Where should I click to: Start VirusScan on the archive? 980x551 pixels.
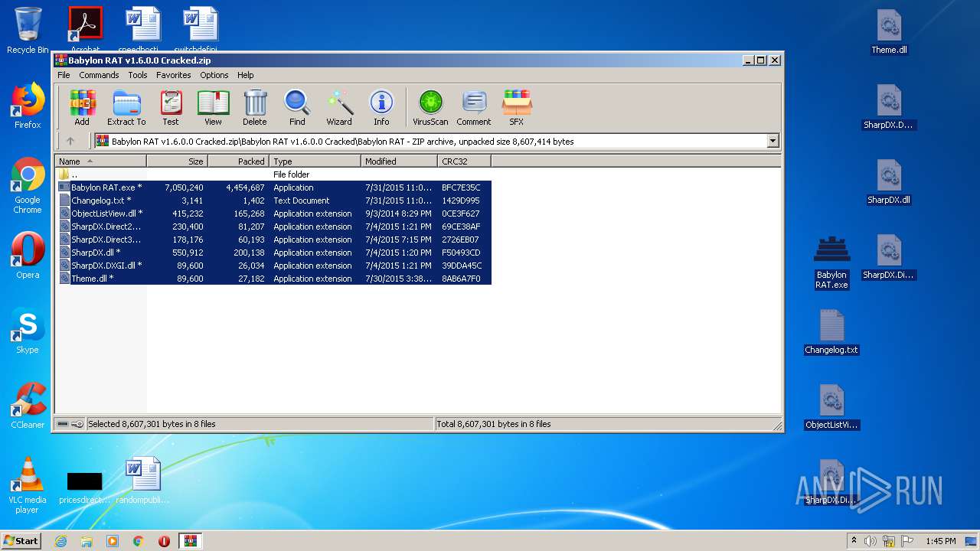430,107
